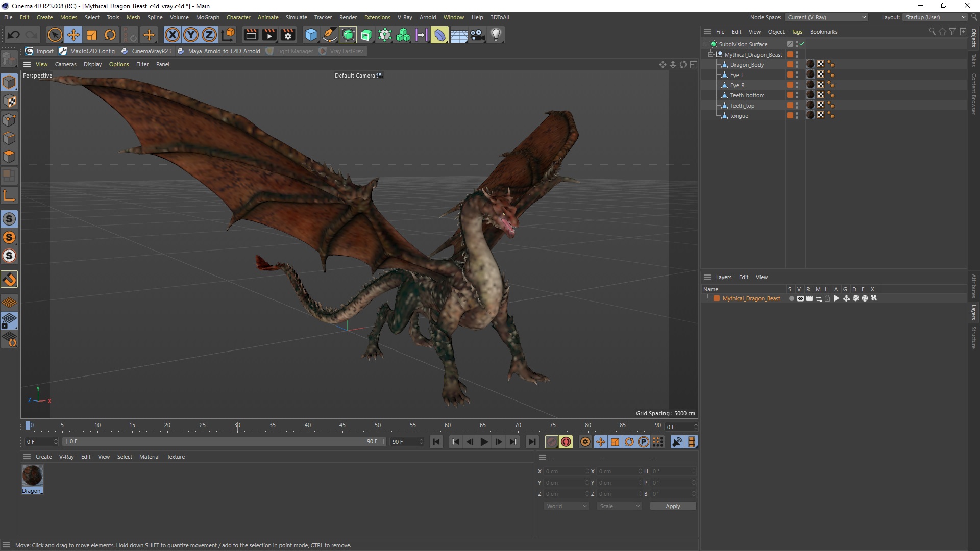The width and height of the screenshot is (980, 551).
Task: Toggle Z axis lock
Action: [x=209, y=35]
